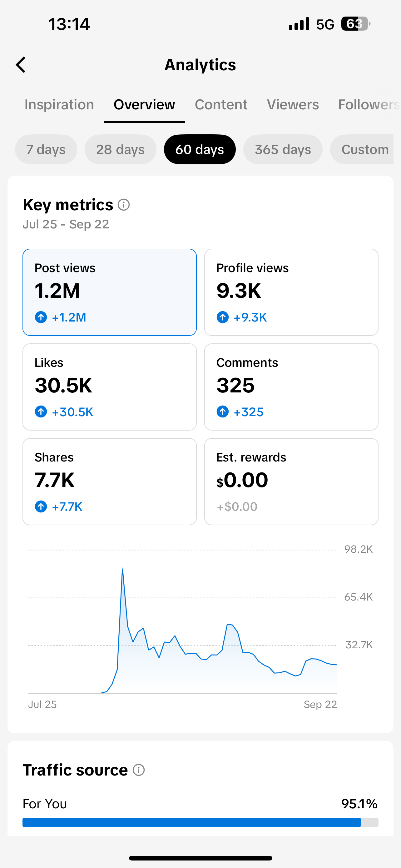
Task: Click the For You traffic progress bar
Action: (200, 822)
